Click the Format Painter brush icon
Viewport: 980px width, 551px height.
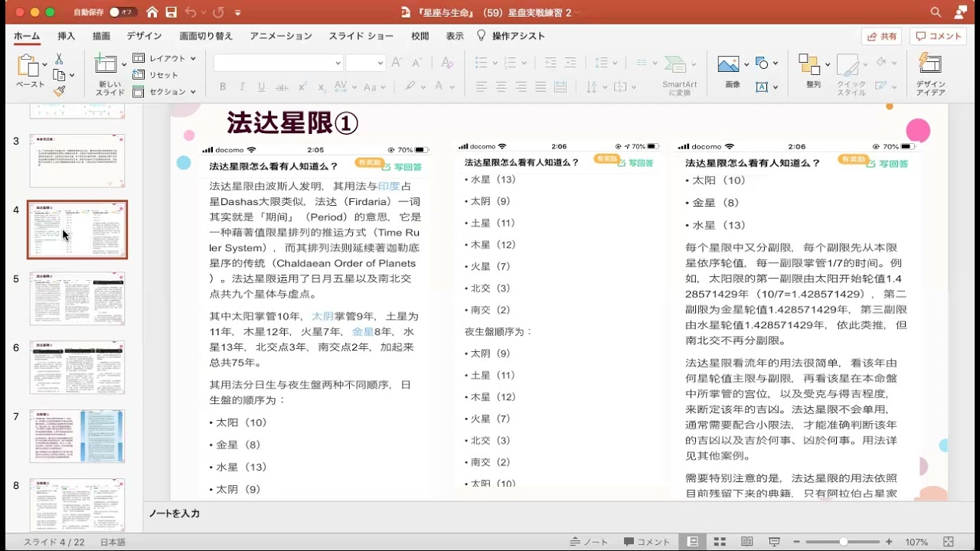point(59,90)
